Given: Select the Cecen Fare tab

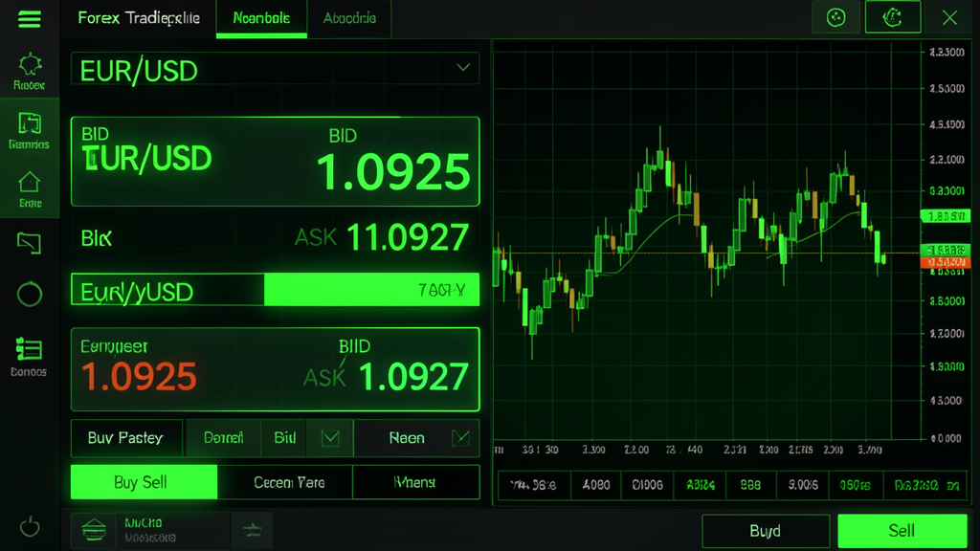Looking at the screenshot, I should [x=289, y=482].
